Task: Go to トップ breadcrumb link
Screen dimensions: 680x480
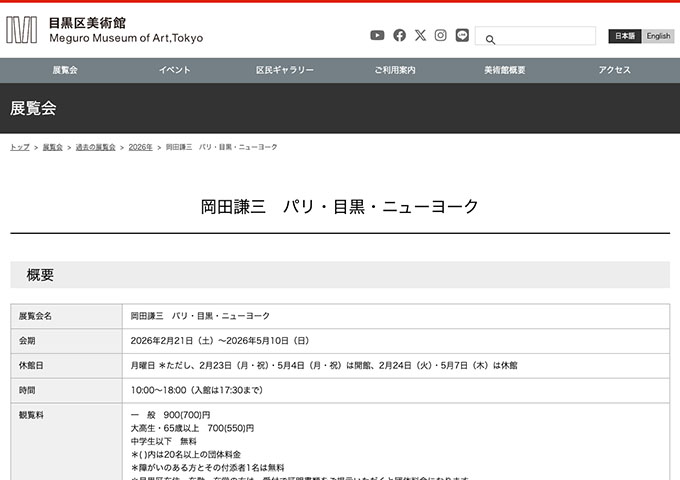Action: click(x=20, y=147)
